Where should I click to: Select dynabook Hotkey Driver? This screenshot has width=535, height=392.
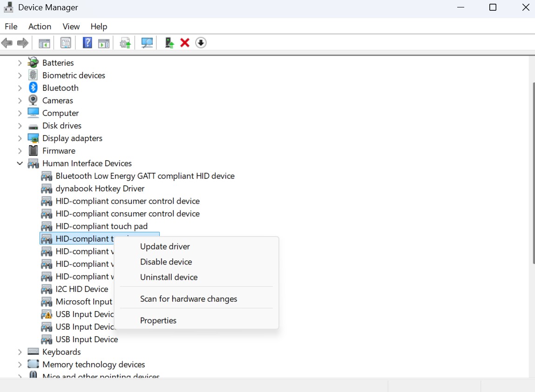click(100, 189)
